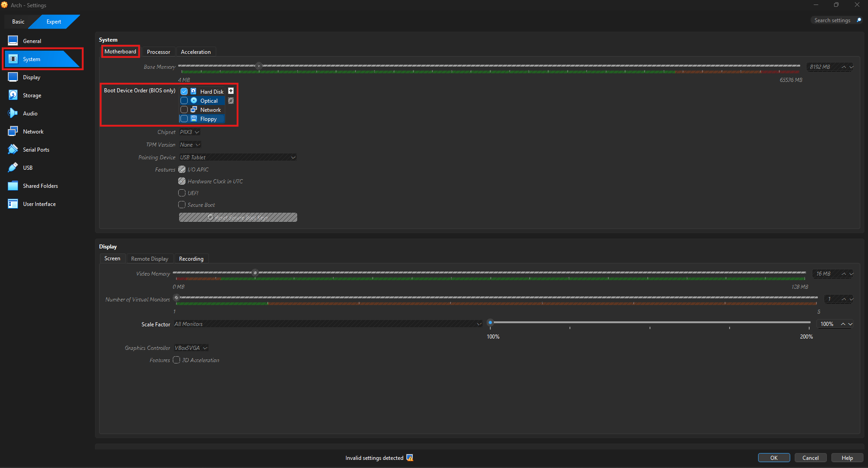Check the Optical boot device checkbox
The image size is (868, 468).
tap(184, 100)
